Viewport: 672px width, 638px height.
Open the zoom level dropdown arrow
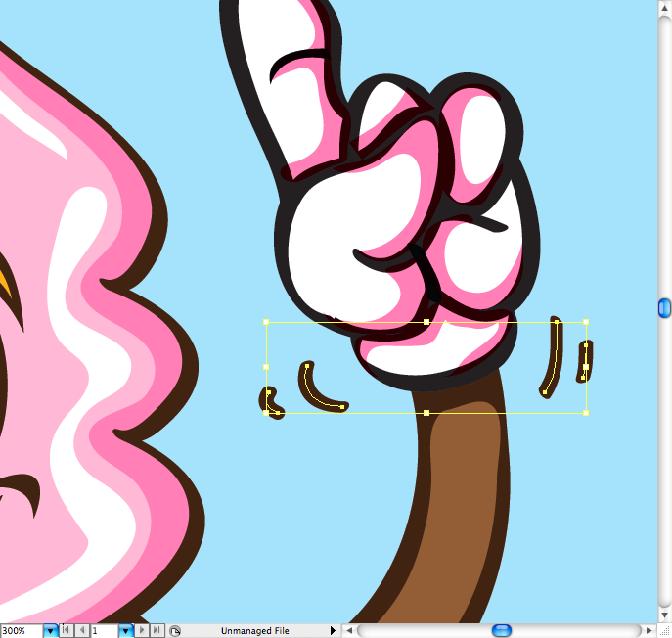click(x=50, y=631)
